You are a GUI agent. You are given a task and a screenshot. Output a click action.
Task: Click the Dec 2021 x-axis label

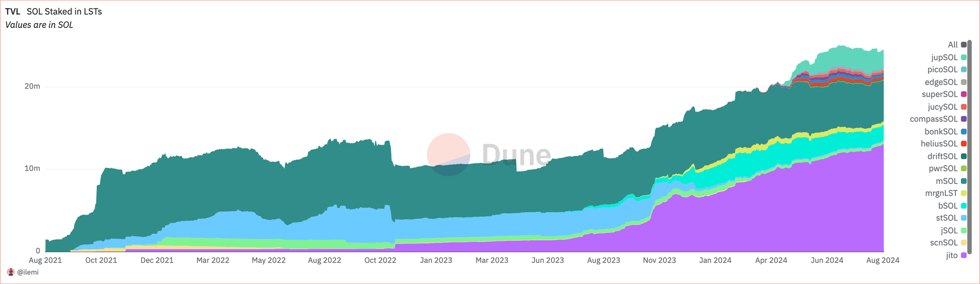[x=157, y=260]
